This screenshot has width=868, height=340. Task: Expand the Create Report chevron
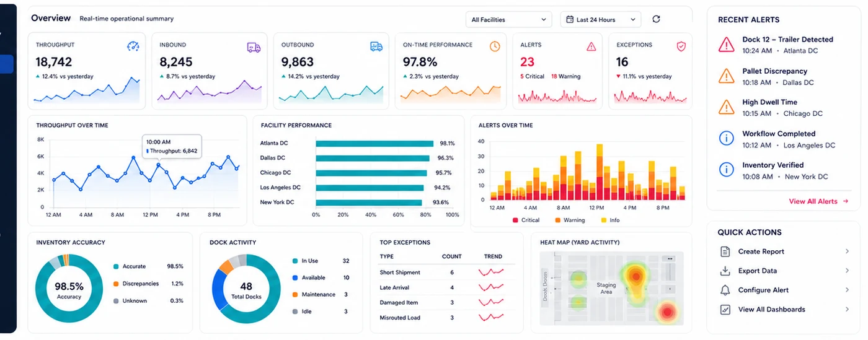pyautogui.click(x=847, y=251)
